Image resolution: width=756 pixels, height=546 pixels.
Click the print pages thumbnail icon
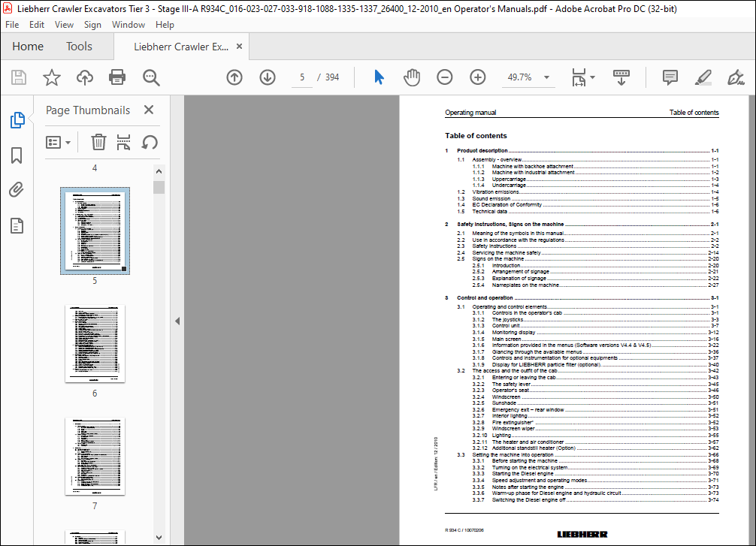123,142
